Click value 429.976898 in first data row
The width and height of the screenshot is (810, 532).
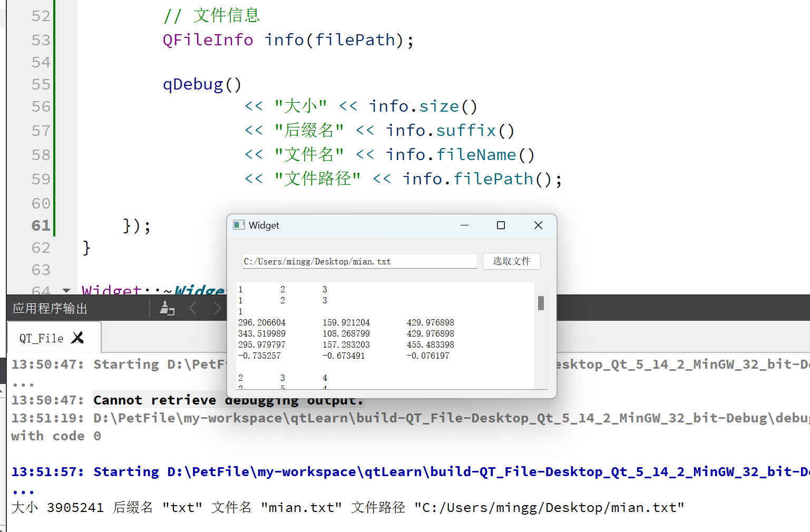[431, 322]
